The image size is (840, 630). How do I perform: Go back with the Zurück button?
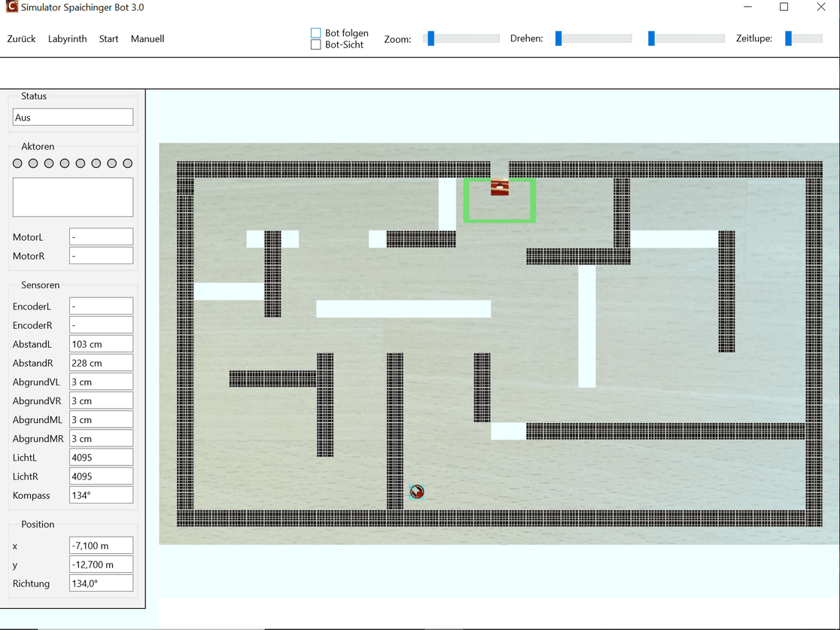click(x=21, y=39)
